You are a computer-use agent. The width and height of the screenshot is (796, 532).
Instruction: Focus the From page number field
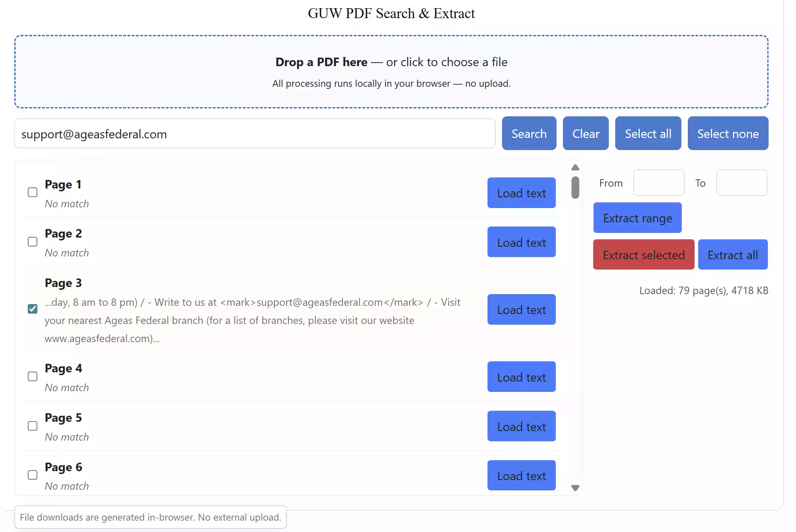tap(659, 182)
